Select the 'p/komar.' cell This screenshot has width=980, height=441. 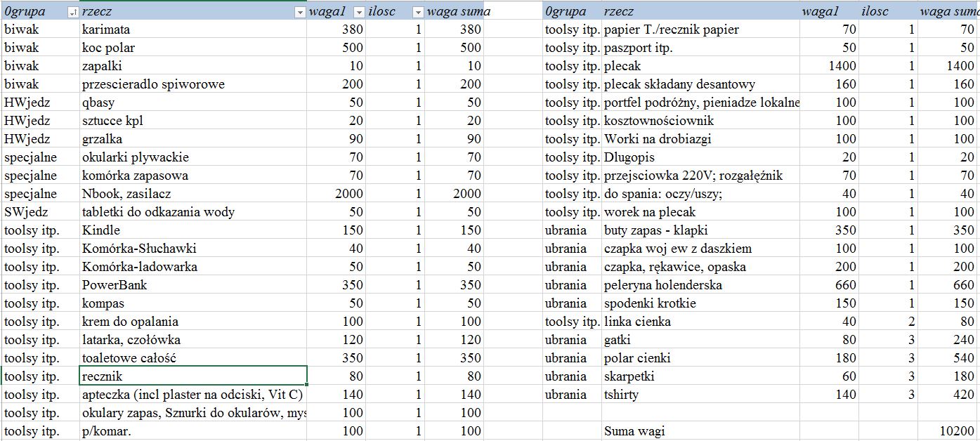click(x=193, y=431)
